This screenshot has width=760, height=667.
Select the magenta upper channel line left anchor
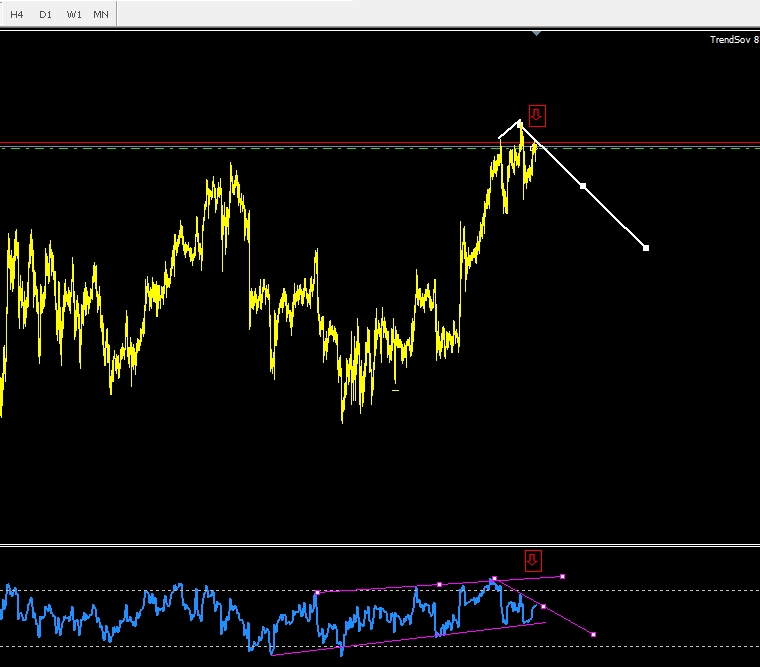317,592
